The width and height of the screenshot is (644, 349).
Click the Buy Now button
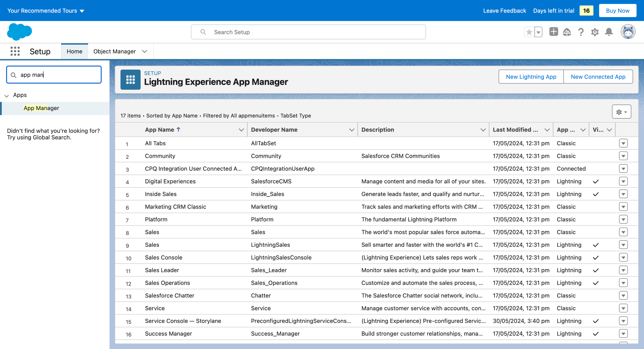618,11
